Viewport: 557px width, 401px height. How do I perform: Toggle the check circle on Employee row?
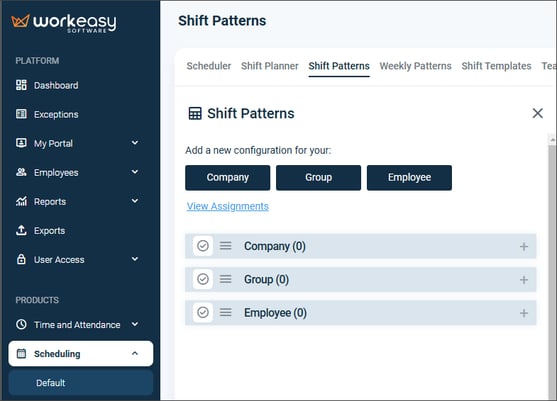coord(203,313)
